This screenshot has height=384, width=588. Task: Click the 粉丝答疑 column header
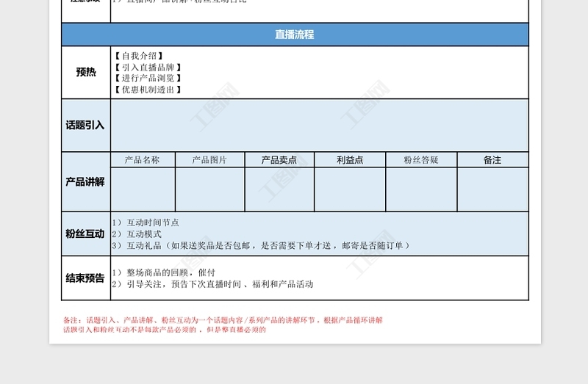click(421, 160)
